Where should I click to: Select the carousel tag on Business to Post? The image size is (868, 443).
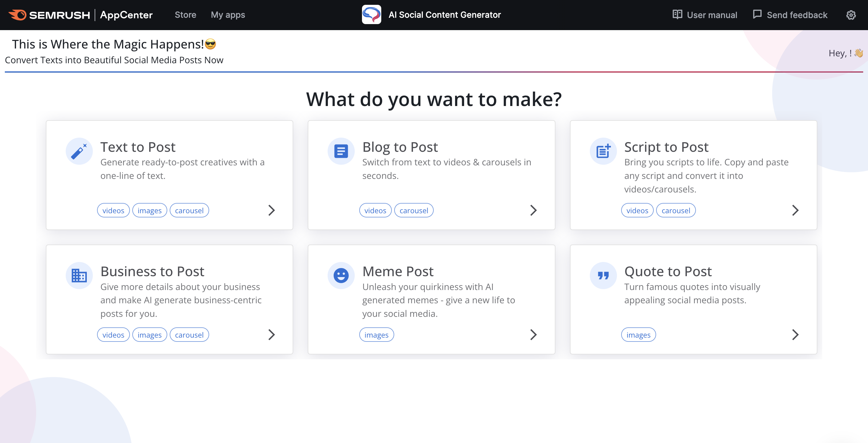[189, 335]
